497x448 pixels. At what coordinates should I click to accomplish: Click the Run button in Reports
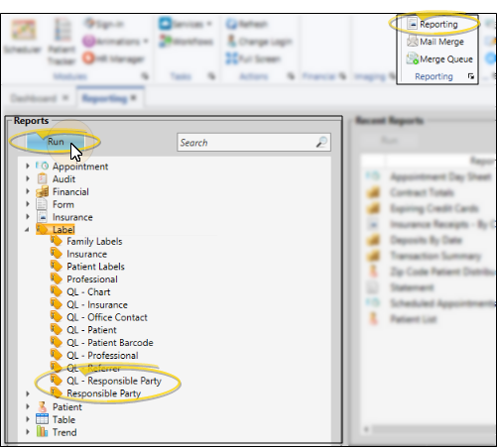[x=56, y=142]
